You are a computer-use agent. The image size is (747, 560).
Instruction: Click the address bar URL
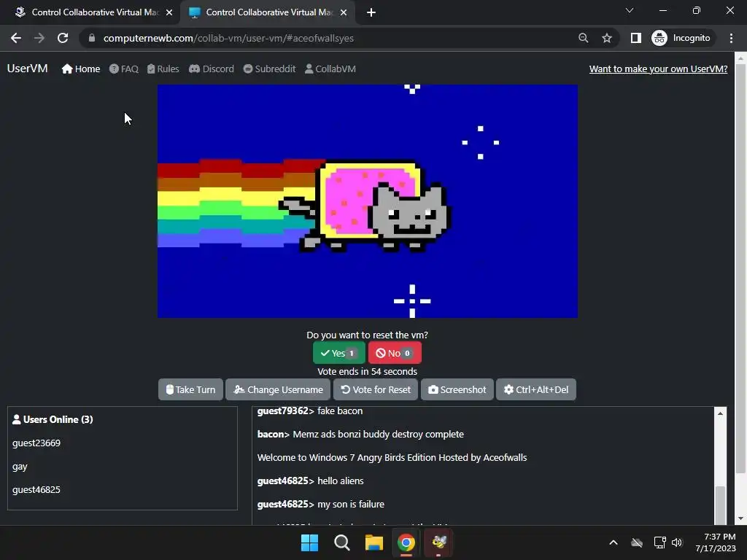click(228, 38)
